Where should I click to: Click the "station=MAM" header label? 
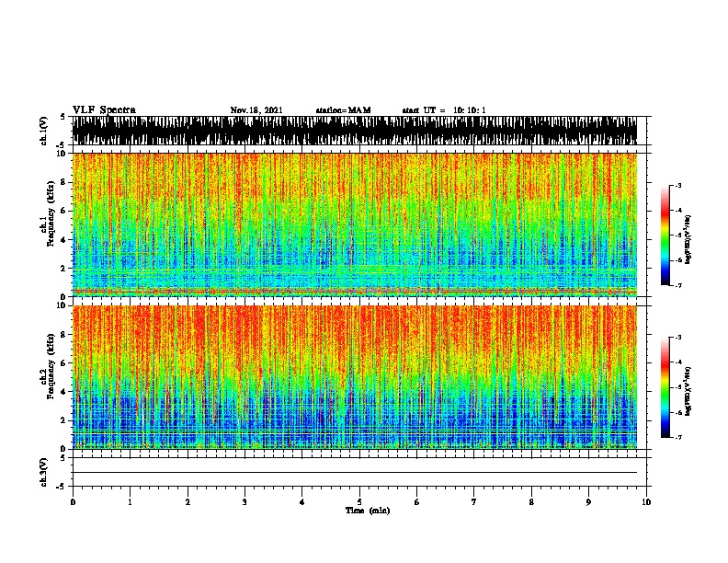tap(343, 110)
